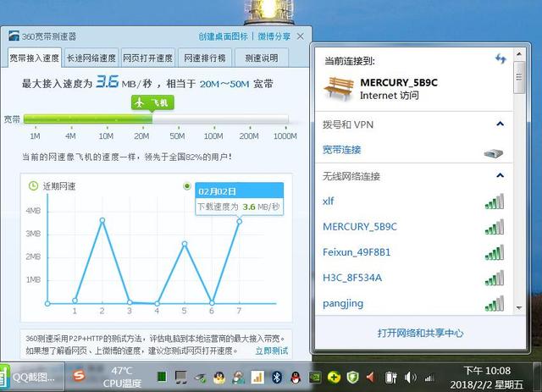Click the network refresh arrows icon
Screen dimensions: 542x392
point(501,58)
